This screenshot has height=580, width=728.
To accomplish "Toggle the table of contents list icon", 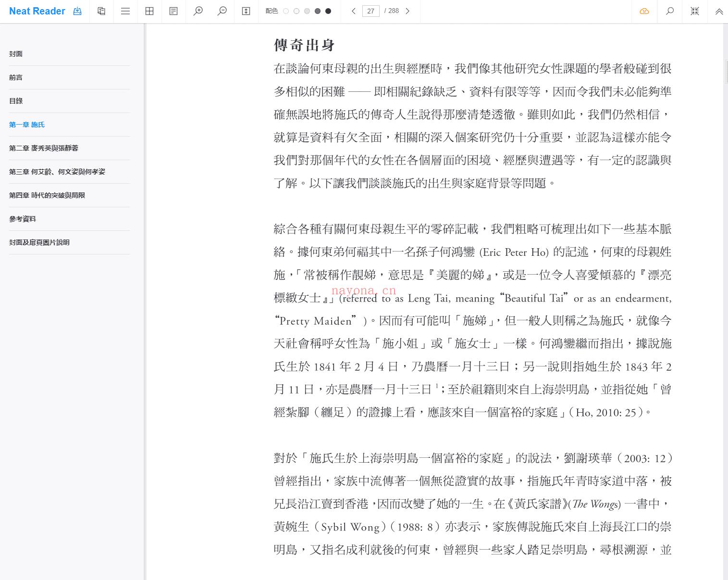I will (125, 11).
